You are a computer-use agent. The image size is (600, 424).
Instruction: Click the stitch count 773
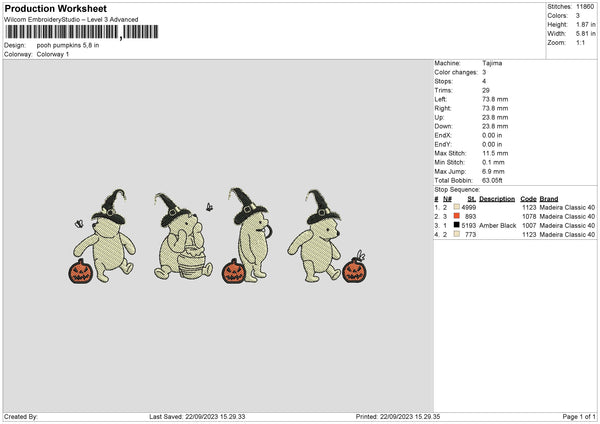click(471, 235)
